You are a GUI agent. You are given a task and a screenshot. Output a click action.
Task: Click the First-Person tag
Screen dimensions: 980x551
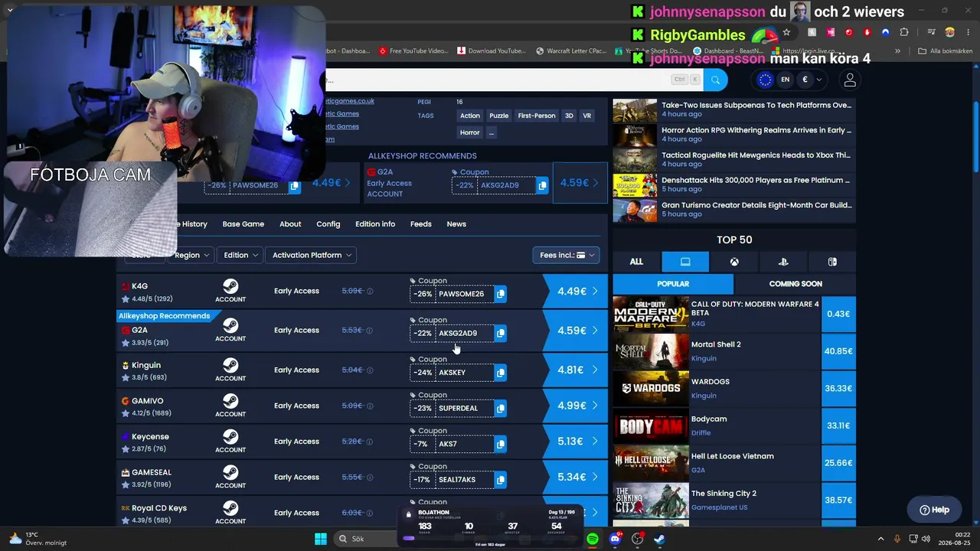click(537, 116)
